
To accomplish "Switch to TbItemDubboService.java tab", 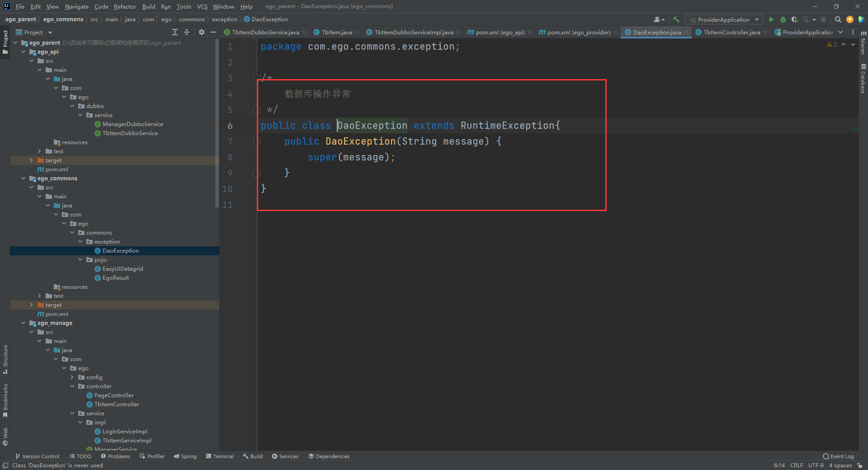I will [x=265, y=32].
